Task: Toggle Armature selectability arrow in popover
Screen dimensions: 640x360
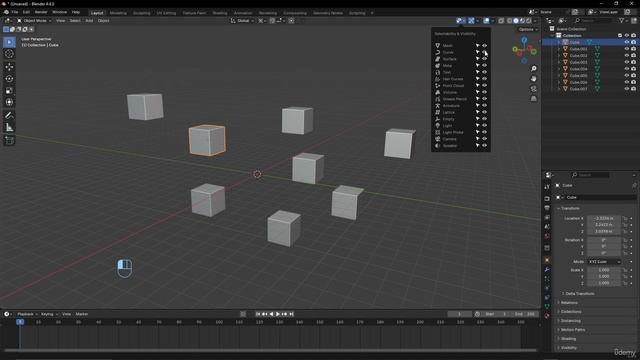Action: (x=477, y=106)
